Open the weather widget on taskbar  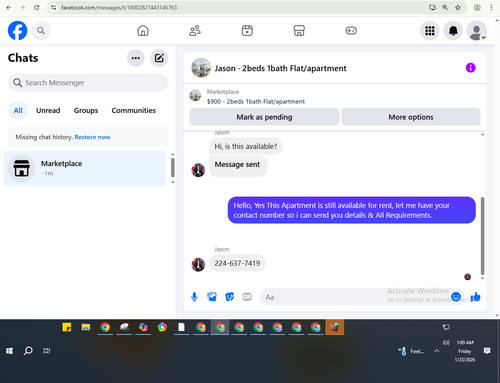coord(411,351)
